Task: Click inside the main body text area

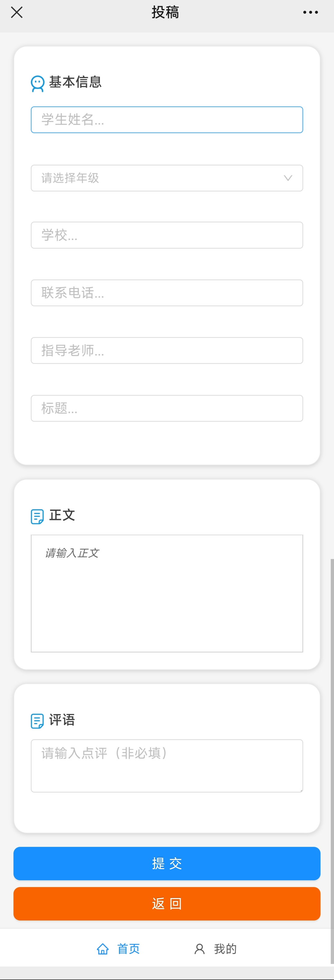Action: tap(167, 593)
